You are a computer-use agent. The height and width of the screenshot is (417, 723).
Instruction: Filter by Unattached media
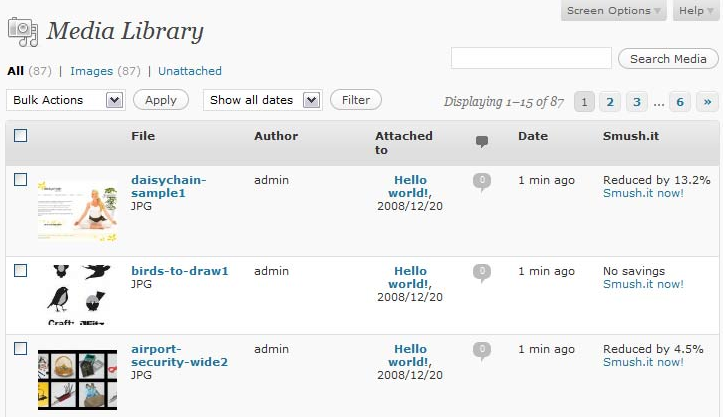click(190, 71)
